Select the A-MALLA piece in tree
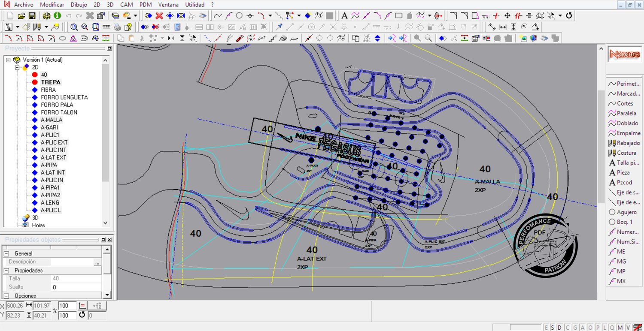 [52, 120]
